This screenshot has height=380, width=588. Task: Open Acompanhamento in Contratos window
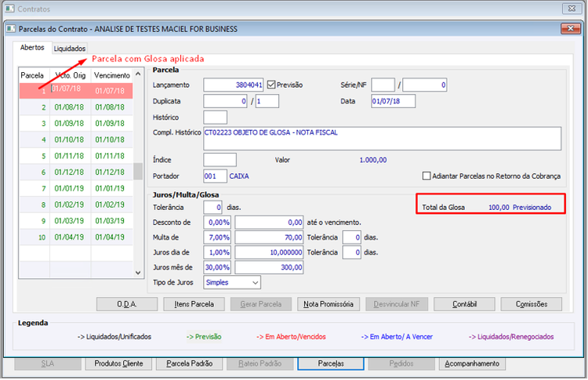[472, 364]
